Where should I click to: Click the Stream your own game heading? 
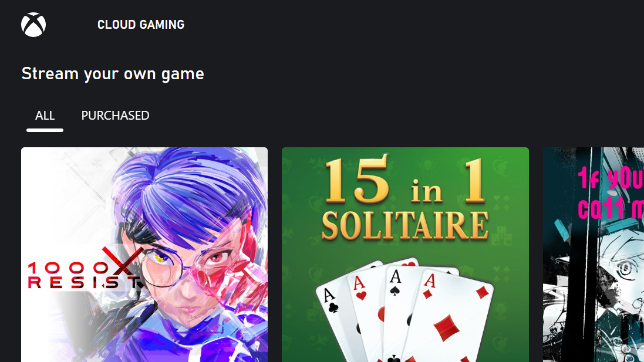[x=113, y=75]
